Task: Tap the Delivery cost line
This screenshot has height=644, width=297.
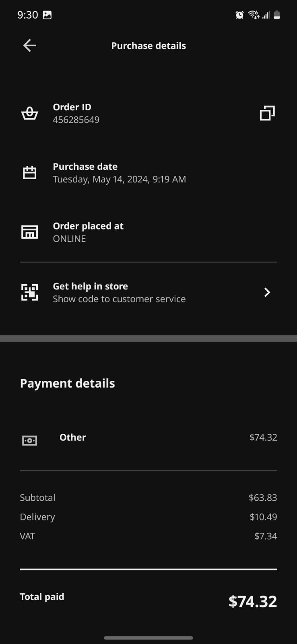Action: pos(148,517)
